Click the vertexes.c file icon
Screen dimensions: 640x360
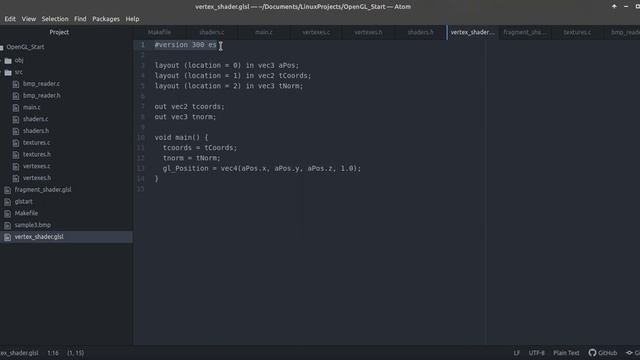(x=16, y=167)
